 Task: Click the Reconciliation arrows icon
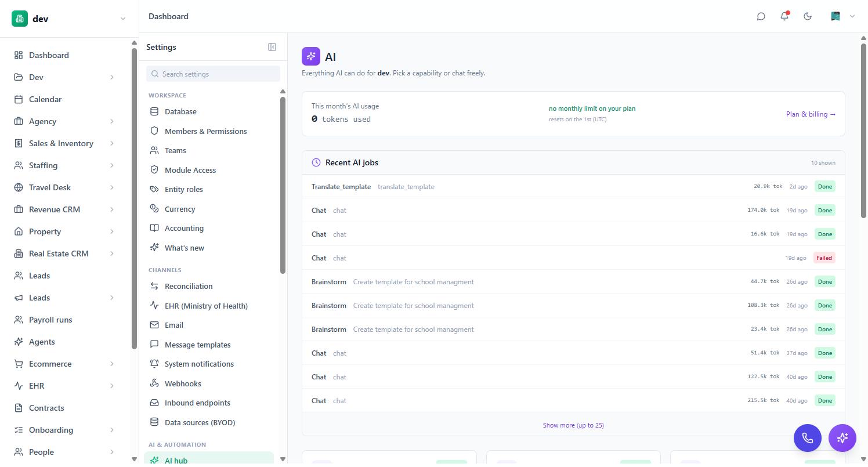click(x=154, y=286)
